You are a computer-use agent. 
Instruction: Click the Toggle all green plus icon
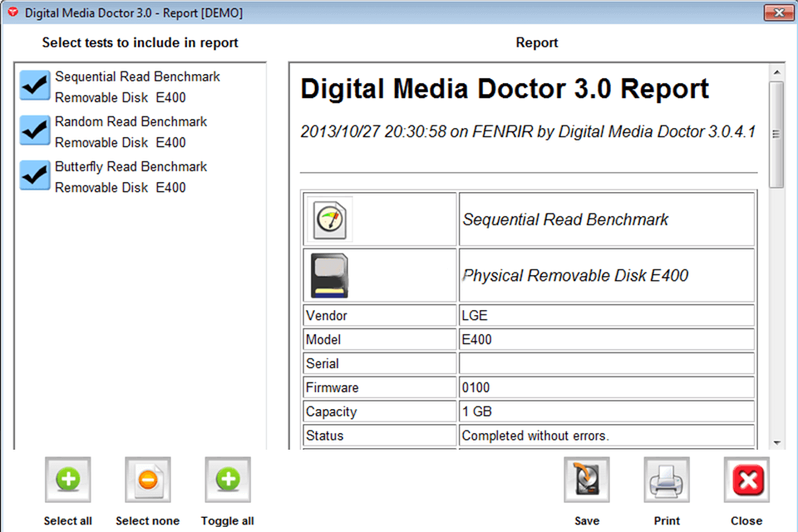pyautogui.click(x=228, y=480)
